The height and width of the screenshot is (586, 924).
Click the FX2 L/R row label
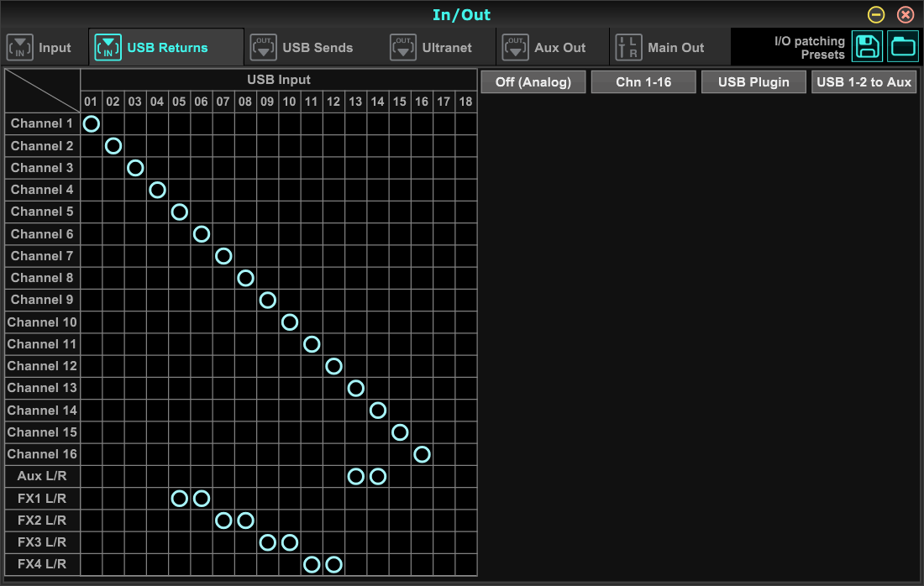tap(42, 520)
